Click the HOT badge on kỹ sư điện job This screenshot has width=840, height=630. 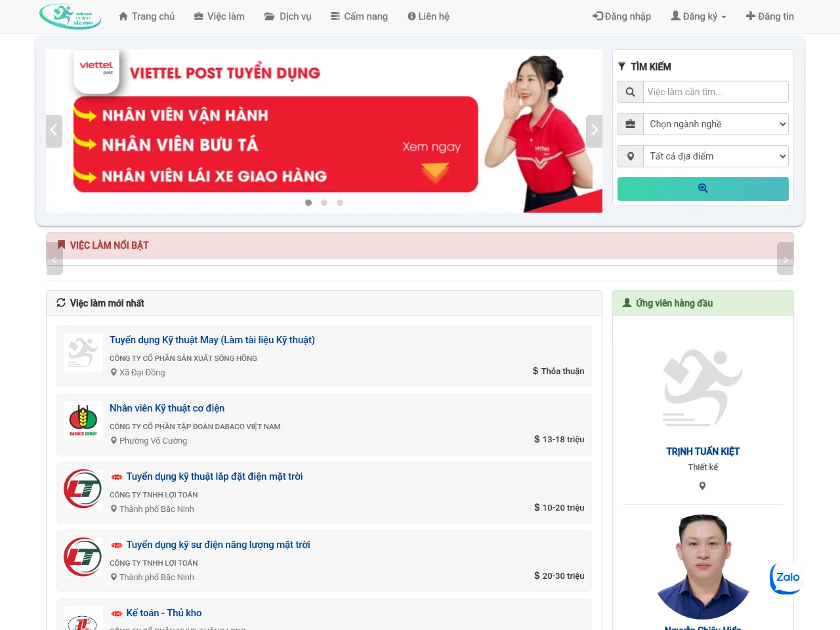coord(117,545)
